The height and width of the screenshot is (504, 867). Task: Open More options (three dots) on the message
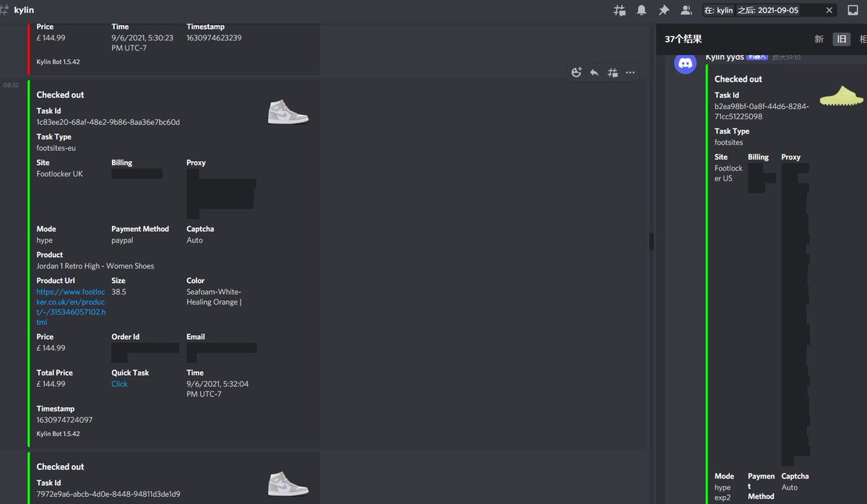click(630, 72)
